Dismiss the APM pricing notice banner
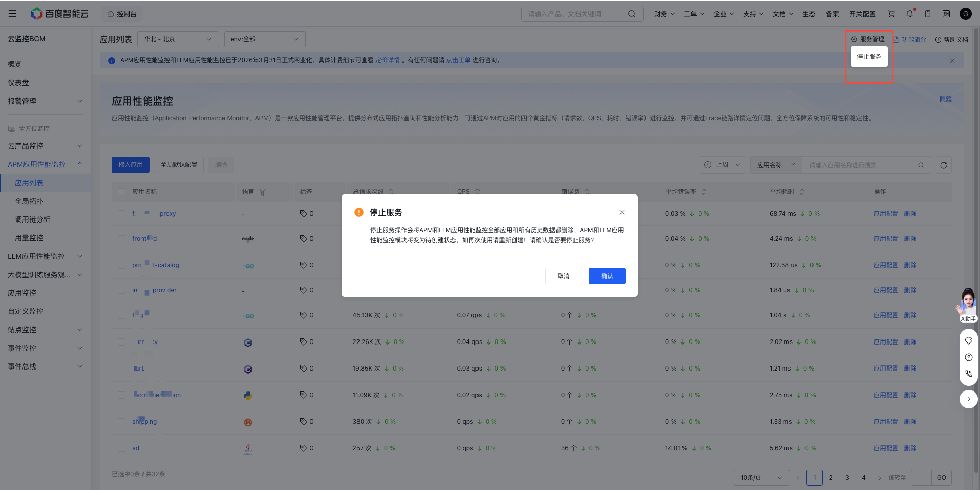This screenshot has height=490, width=980. click(952, 61)
